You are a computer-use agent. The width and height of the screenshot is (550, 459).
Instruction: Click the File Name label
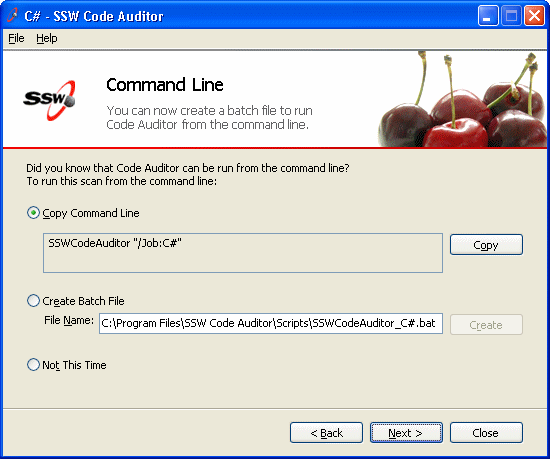pyautogui.click(x=69, y=320)
